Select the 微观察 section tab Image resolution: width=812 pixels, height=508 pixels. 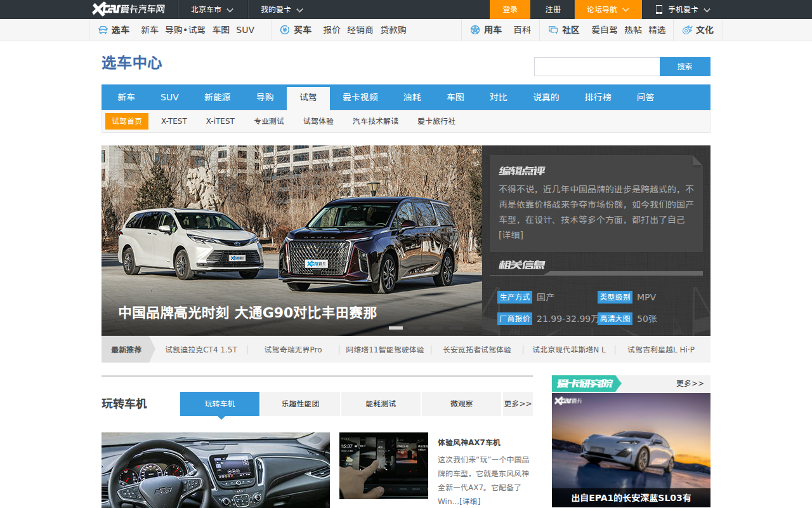[461, 404]
